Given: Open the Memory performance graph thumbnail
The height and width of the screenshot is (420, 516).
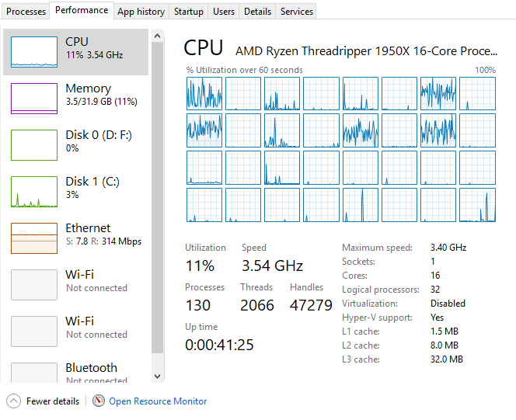Looking at the screenshot, I should pos(33,98).
